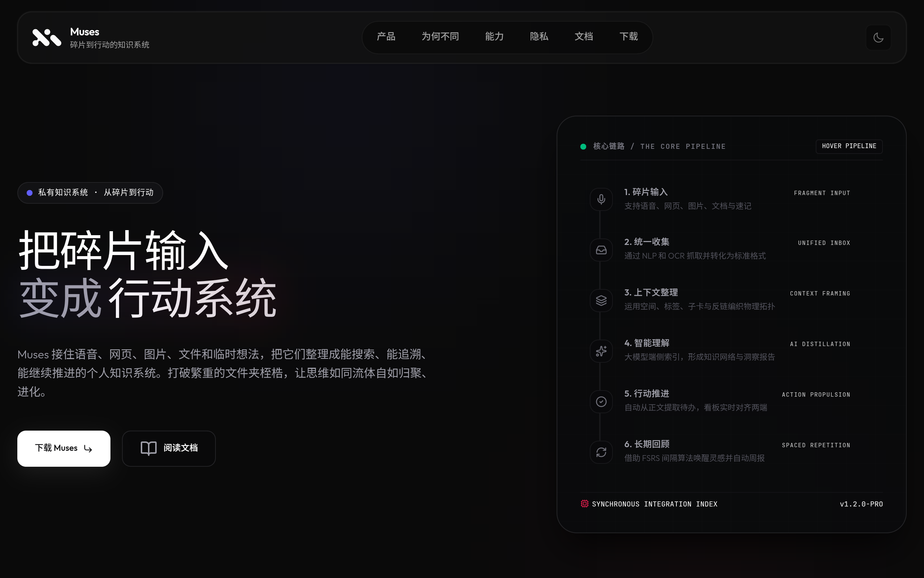
Task: Click the 下载 Muses button
Action: (x=64, y=448)
